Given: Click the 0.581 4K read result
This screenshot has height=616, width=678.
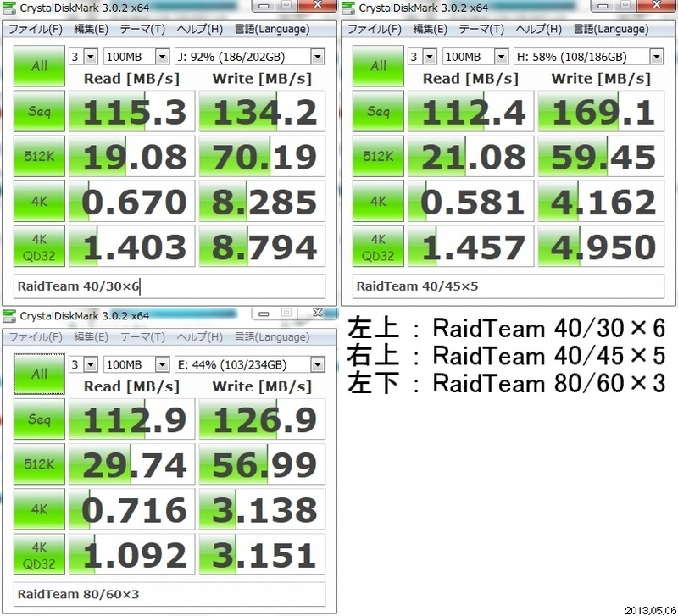Looking at the screenshot, I should pos(471,201).
